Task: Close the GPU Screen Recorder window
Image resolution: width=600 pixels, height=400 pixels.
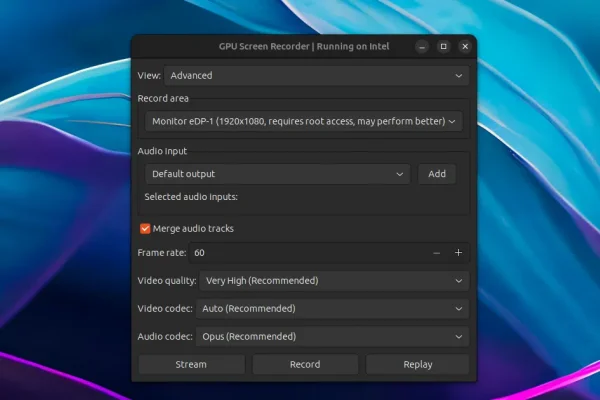Action: click(465, 47)
